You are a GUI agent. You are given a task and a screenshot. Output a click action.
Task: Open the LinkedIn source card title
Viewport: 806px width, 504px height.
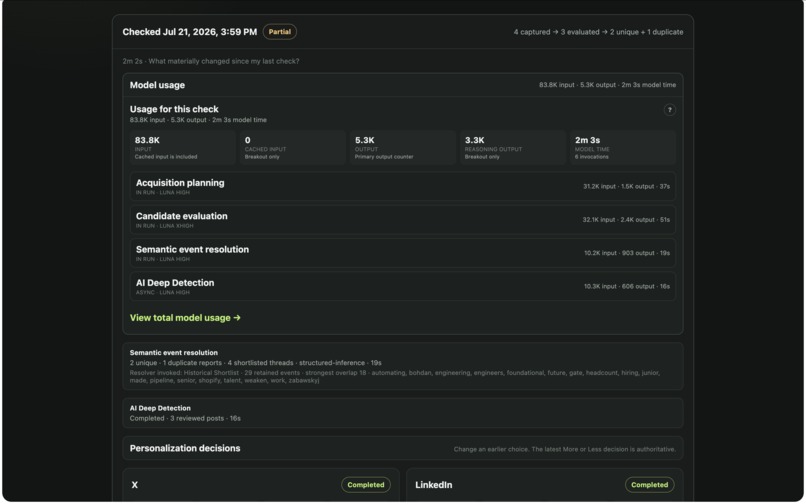[433, 485]
